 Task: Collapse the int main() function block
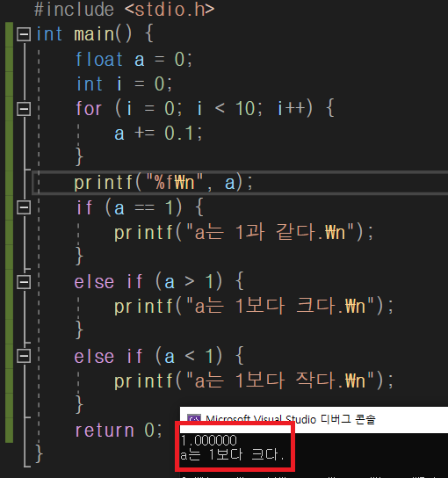coord(24,34)
